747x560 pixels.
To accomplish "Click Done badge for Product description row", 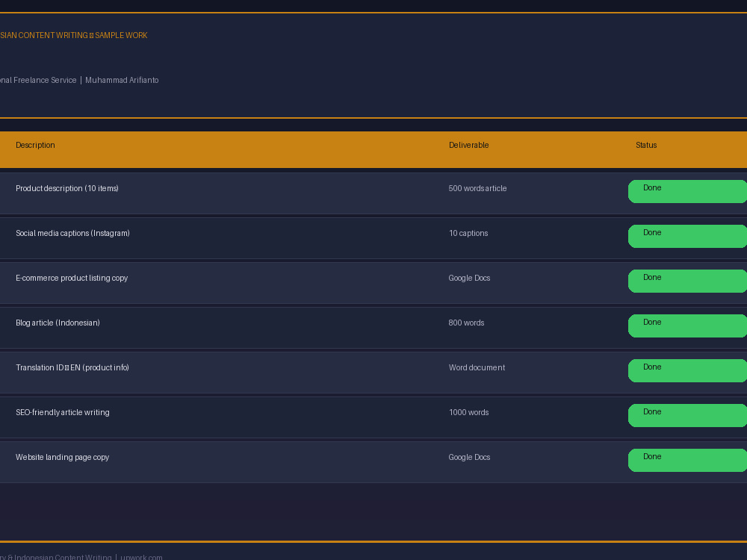I will click(x=687, y=191).
